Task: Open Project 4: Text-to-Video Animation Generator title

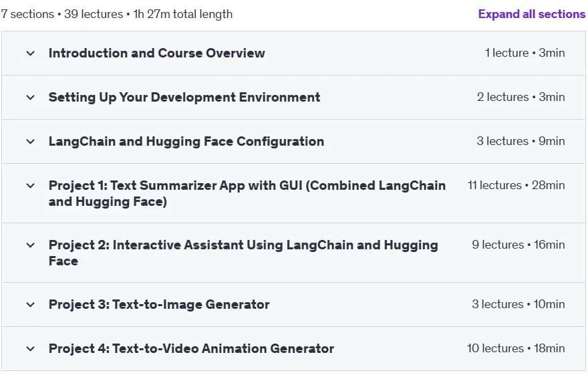Action: point(191,349)
